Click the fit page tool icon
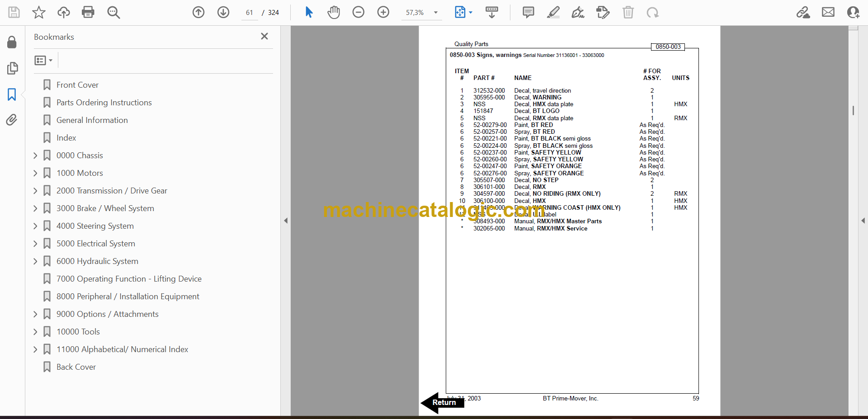Screen dimensions: 868x419 coord(460,12)
